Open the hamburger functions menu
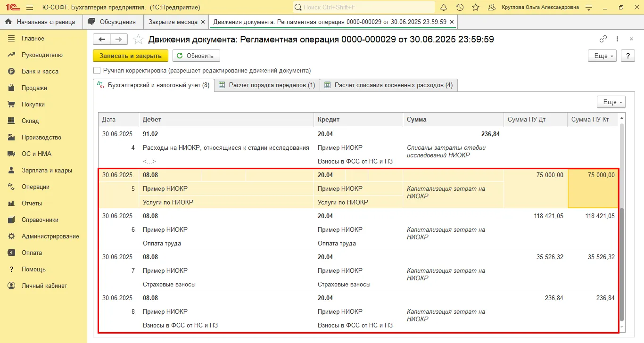 tap(30, 7)
